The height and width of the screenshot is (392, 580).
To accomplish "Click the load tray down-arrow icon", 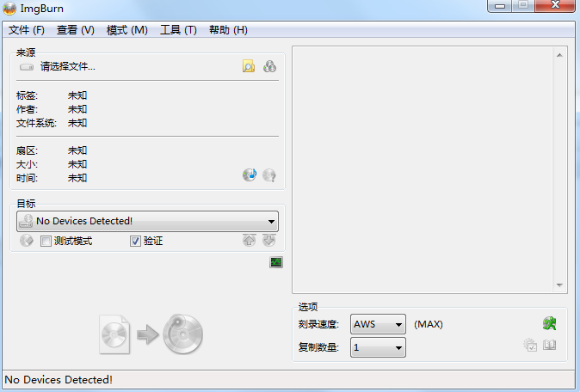I will 268,241.
